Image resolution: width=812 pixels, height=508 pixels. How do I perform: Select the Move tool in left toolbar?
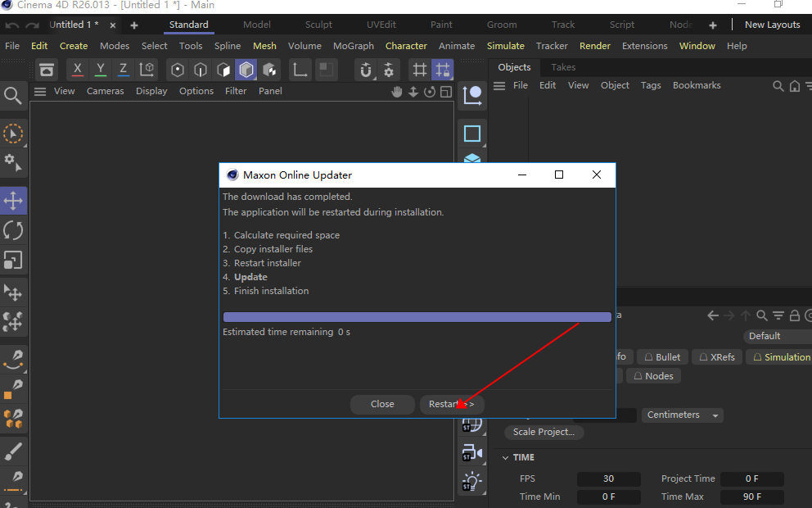pyautogui.click(x=13, y=200)
